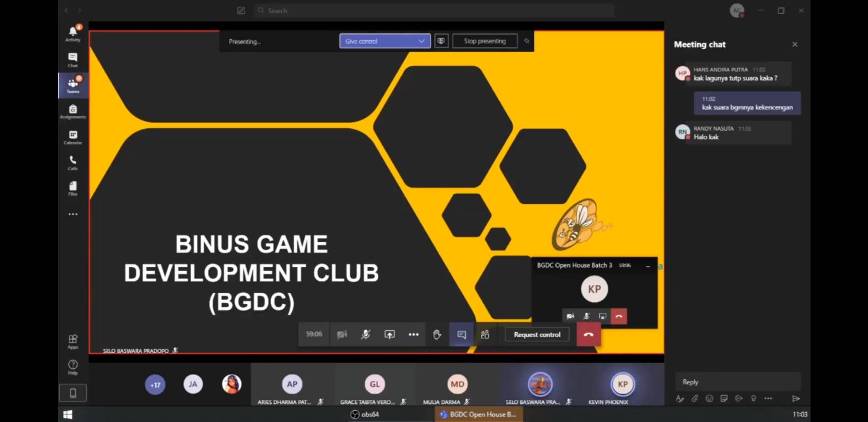Viewport: 868px width, 422px height.
Task: Send the reply with arrow icon
Action: point(796,398)
